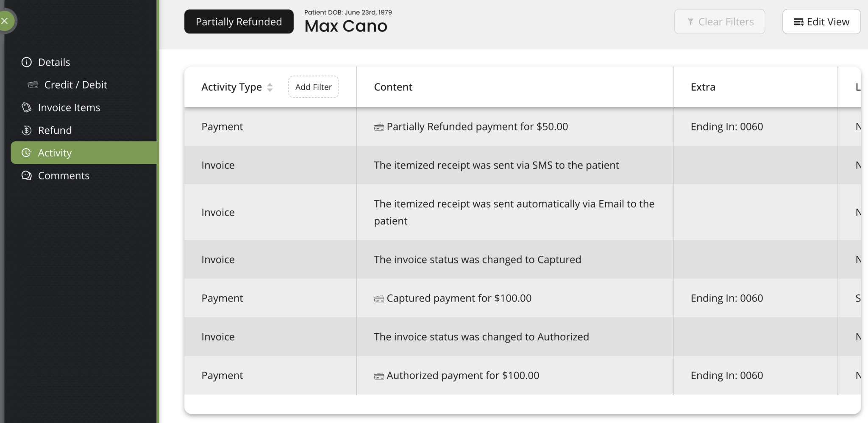Switch to the Invoice Items section
868x423 pixels.
[69, 107]
